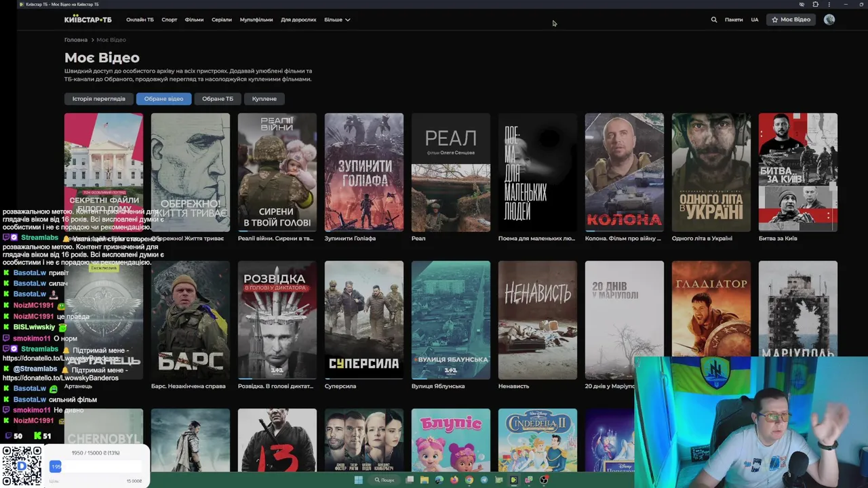Open the 20 днів у Маріуполі poster
Viewport: 868px width, 488px height.
point(625,320)
